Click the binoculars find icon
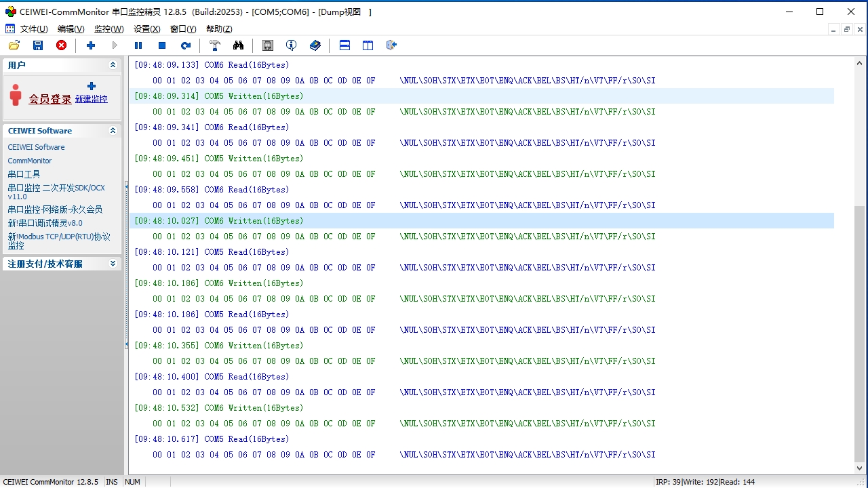Viewport: 868px width, 488px height. coord(238,45)
